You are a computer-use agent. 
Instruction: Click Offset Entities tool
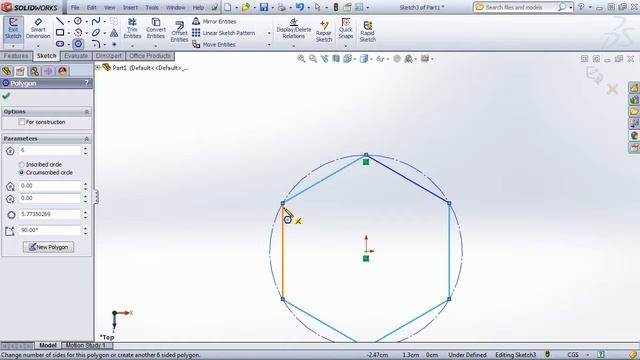179,32
